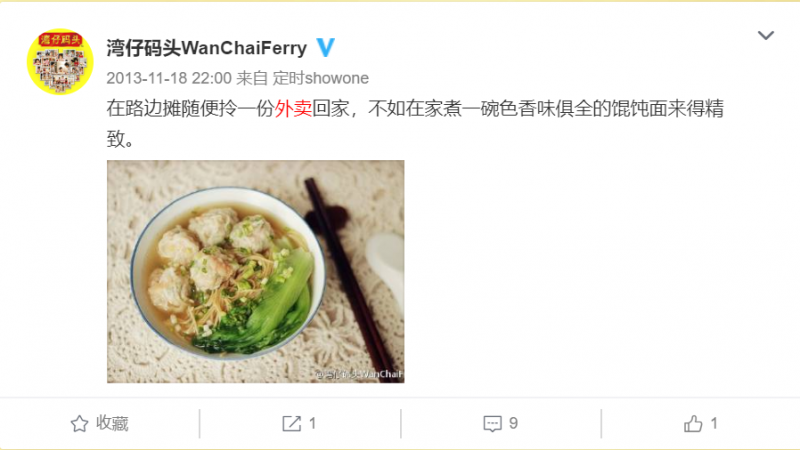Open the 湾仔码头WanChaiFerry username link
800x450 pixels.
pos(207,48)
